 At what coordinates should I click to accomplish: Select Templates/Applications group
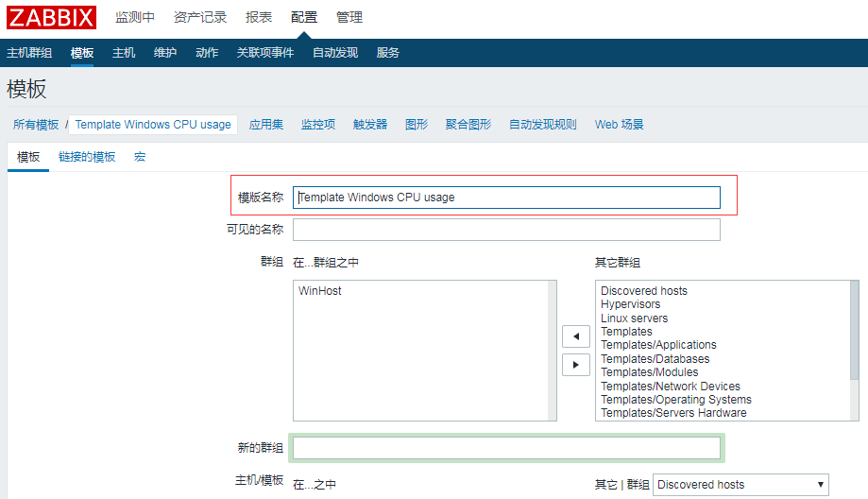coord(658,345)
